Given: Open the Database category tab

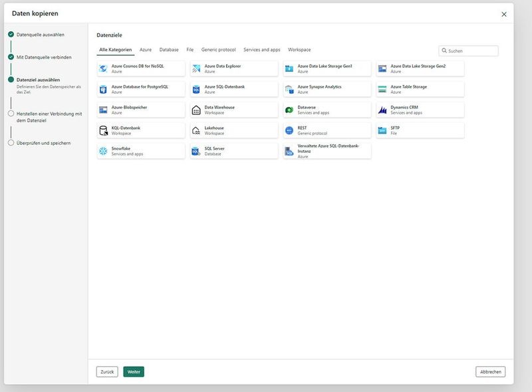Looking at the screenshot, I should pos(169,50).
